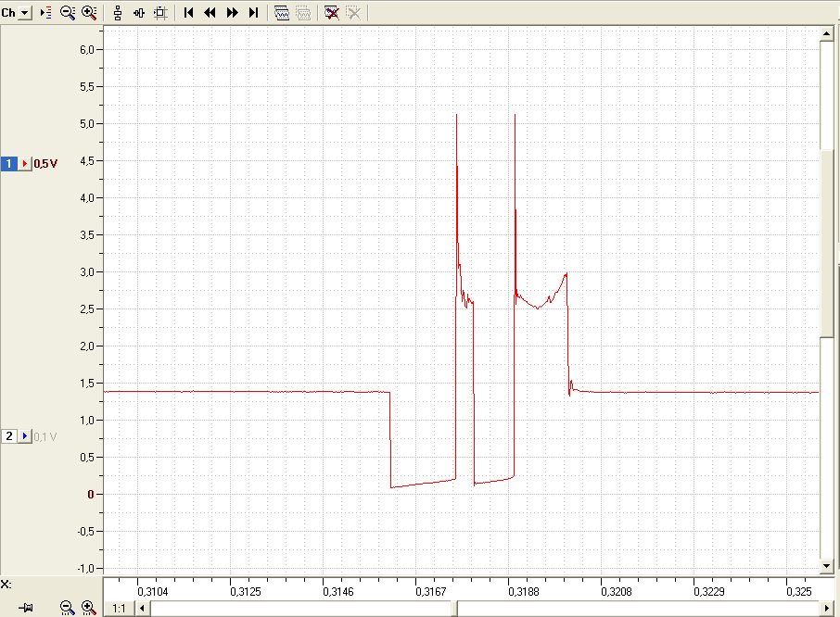Step backward with the rewind button

(210, 13)
